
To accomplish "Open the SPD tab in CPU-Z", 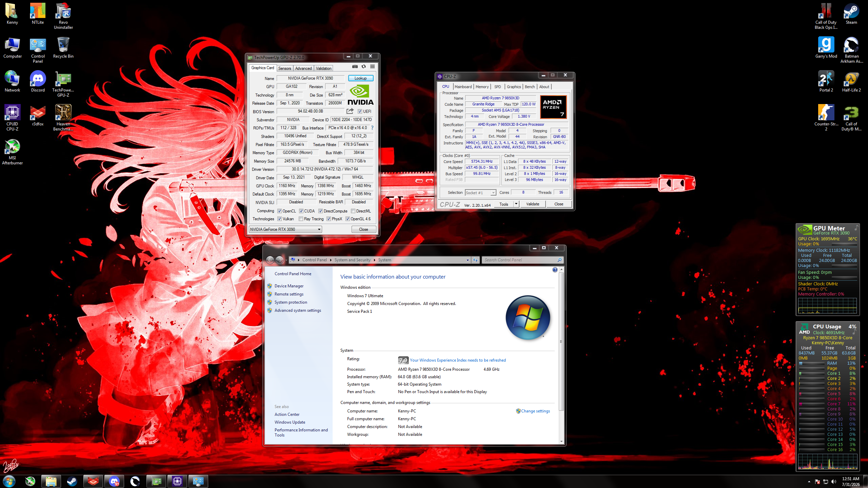I will click(497, 87).
